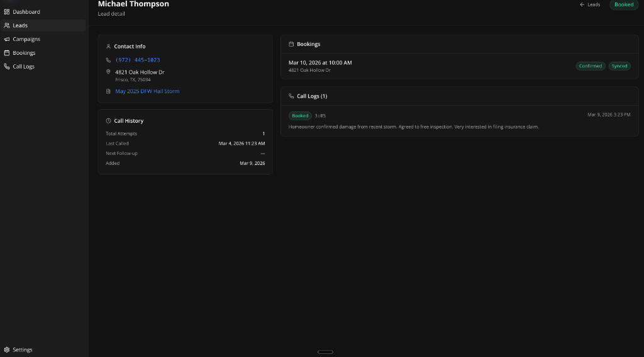Image resolution: width=644 pixels, height=357 pixels.
Task: Click the Dashboard grid icon
Action: pos(6,12)
